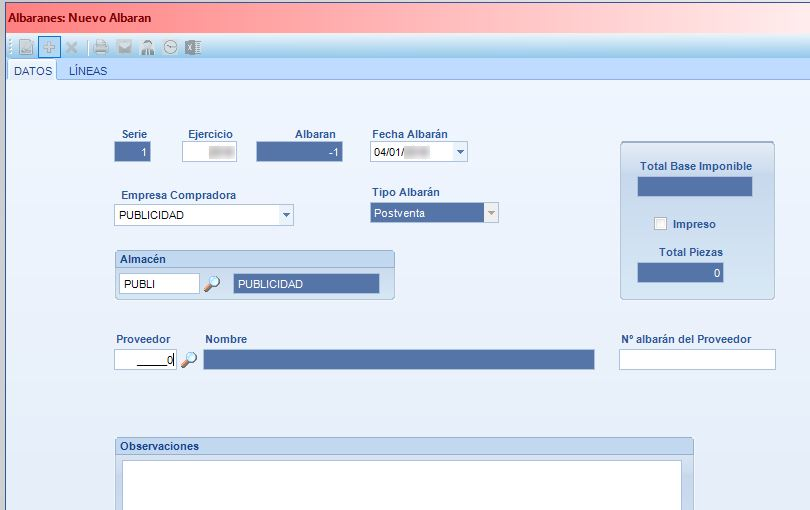
Task: Click the add new record plus icon
Action: 49,48
